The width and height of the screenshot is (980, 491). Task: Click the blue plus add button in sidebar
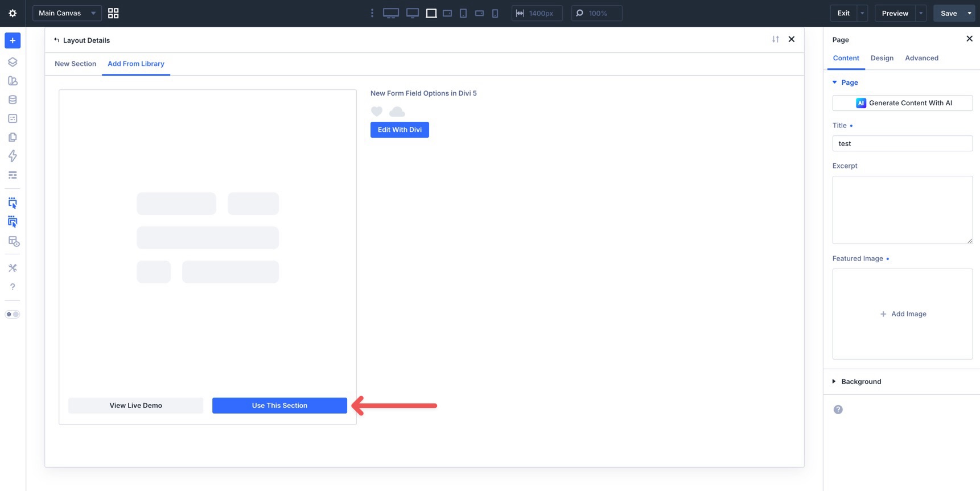(x=13, y=40)
